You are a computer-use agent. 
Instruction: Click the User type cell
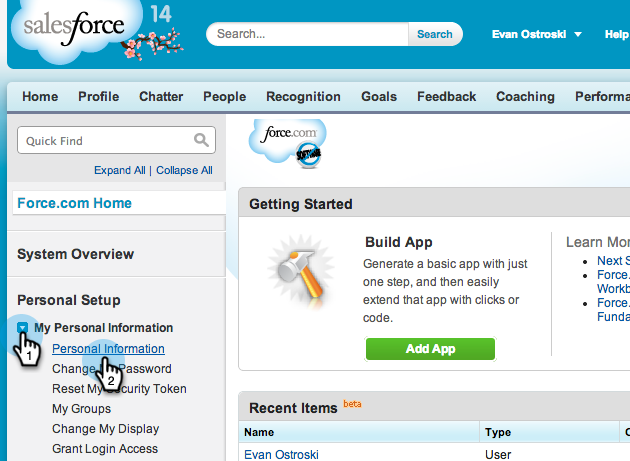point(498,455)
